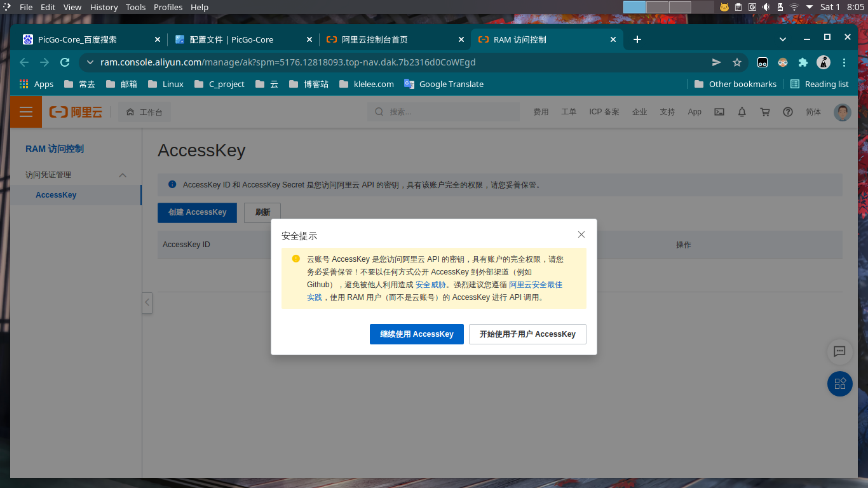Screen dimensions: 868x488
Task: Switch language via 简体
Action: [813, 112]
